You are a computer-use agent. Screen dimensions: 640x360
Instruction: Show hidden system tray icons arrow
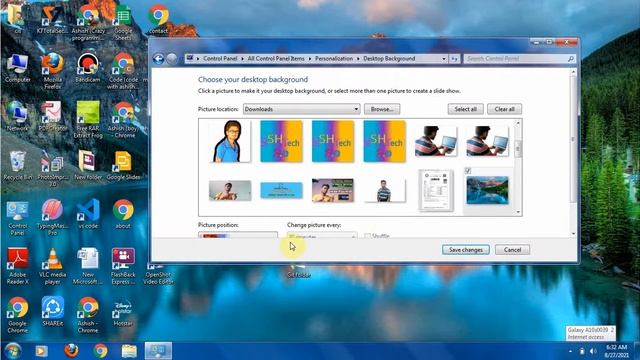point(570,351)
